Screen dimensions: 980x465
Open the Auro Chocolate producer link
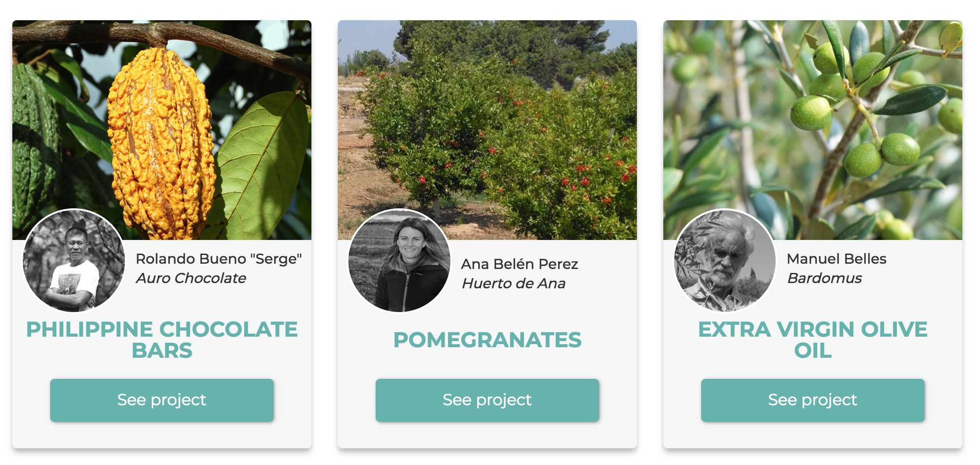pyautogui.click(x=191, y=278)
